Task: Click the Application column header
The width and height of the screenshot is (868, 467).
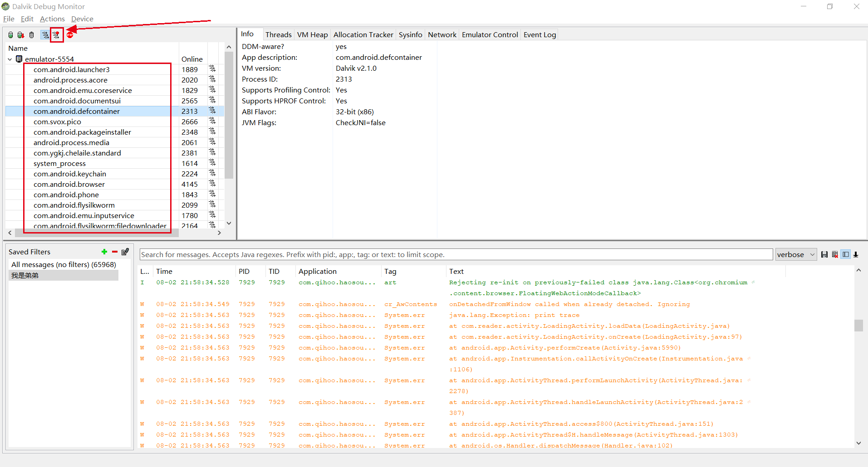Action: tap(339, 271)
